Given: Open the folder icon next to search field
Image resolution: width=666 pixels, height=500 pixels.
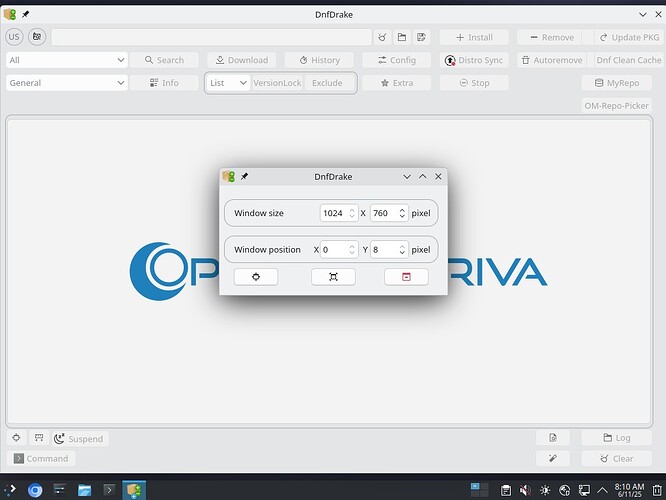Looking at the screenshot, I should coord(402,37).
